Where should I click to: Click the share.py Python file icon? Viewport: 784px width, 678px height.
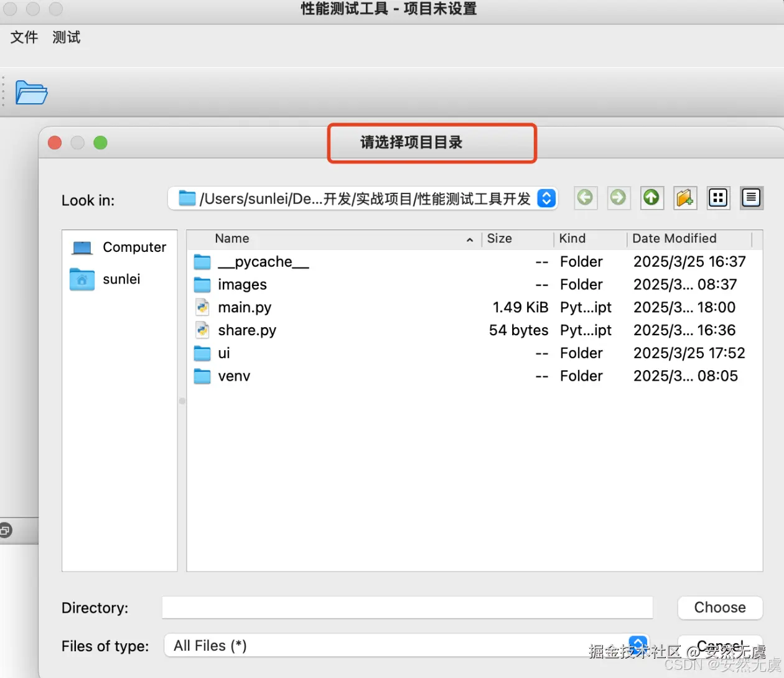pyautogui.click(x=202, y=330)
